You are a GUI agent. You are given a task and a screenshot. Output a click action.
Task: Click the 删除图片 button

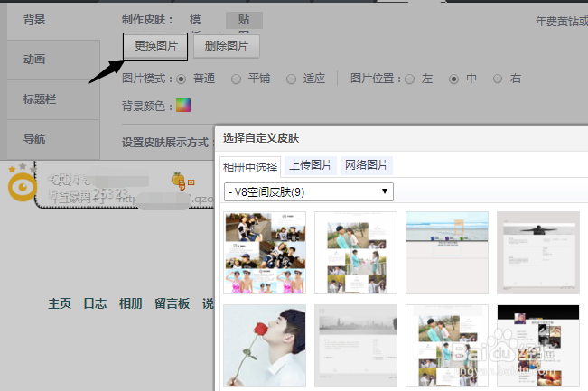[x=226, y=46]
